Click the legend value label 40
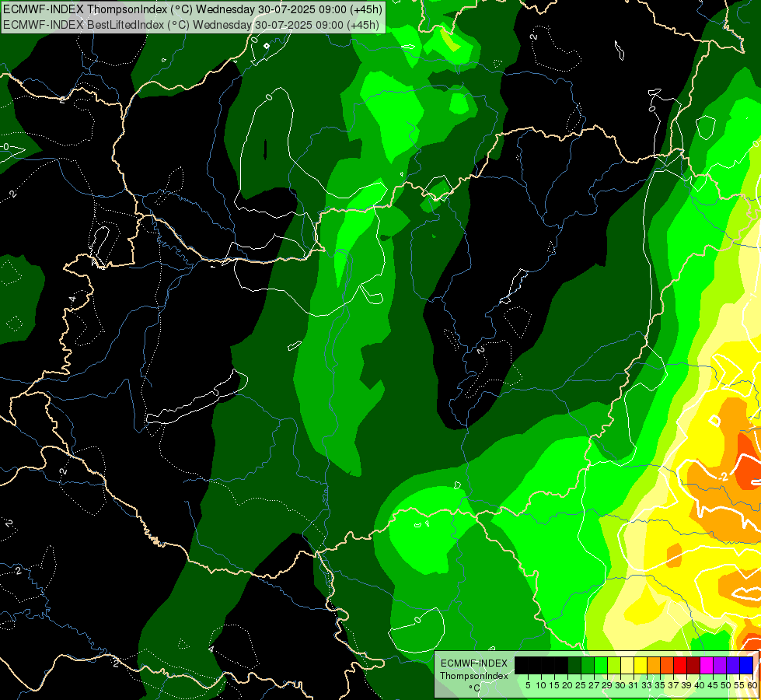This screenshot has height=700, width=761. pyautogui.click(x=700, y=685)
